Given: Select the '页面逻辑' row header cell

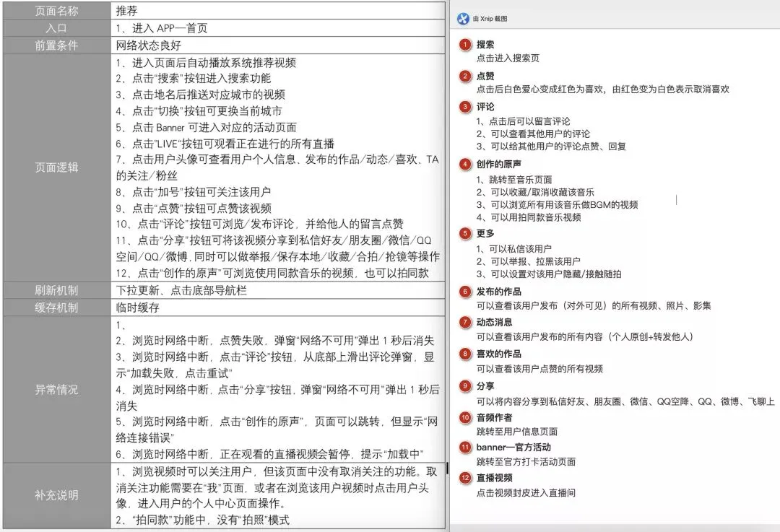Looking at the screenshot, I should point(57,167).
